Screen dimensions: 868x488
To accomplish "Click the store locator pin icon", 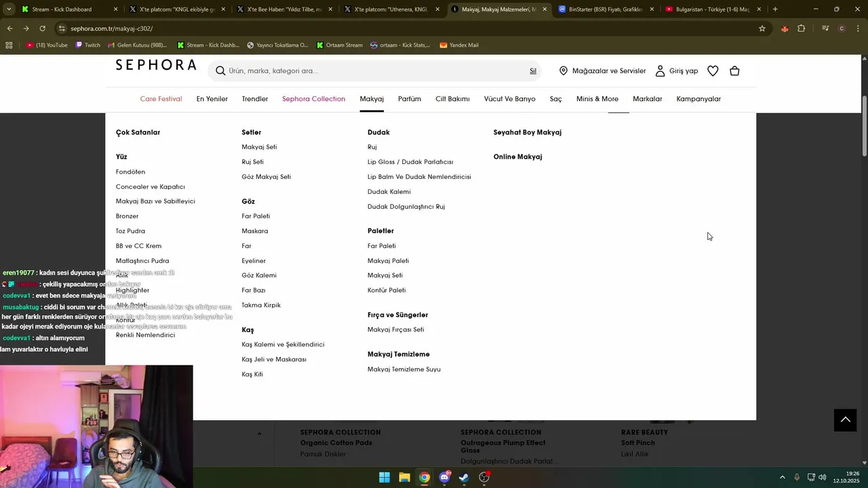I will (x=563, y=70).
